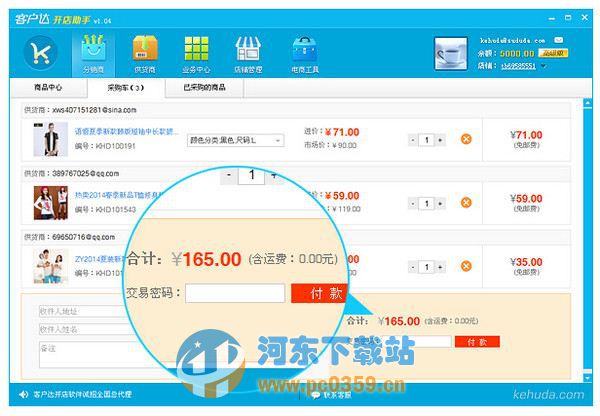The image size is (600, 416).
Task: Decrease quantity for the ¥59.00 item
Action: (412, 204)
